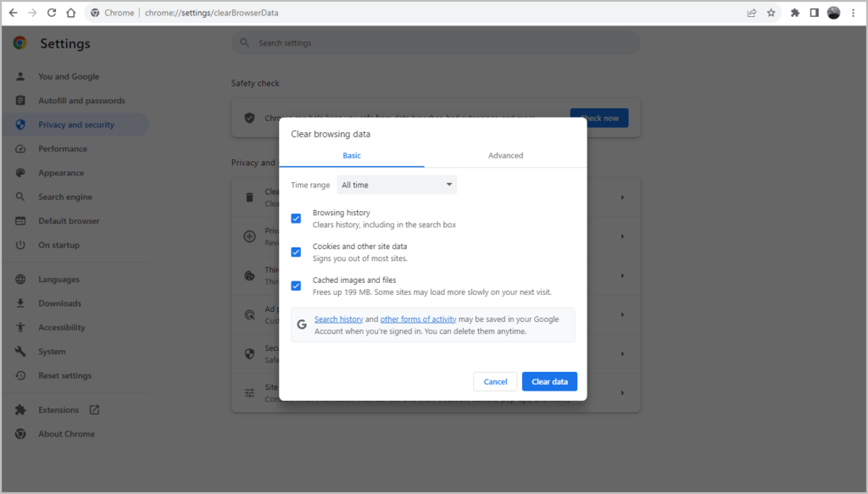Open Autofill and passwords section

[x=81, y=101]
